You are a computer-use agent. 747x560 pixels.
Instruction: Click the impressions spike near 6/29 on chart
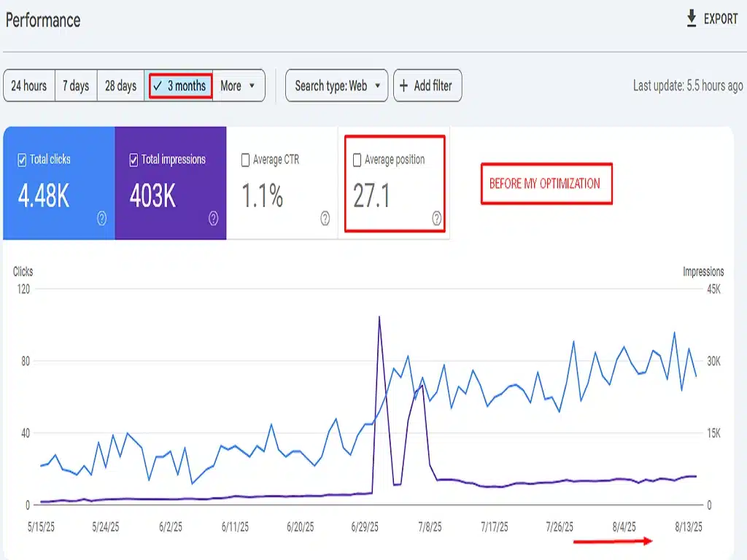379,317
